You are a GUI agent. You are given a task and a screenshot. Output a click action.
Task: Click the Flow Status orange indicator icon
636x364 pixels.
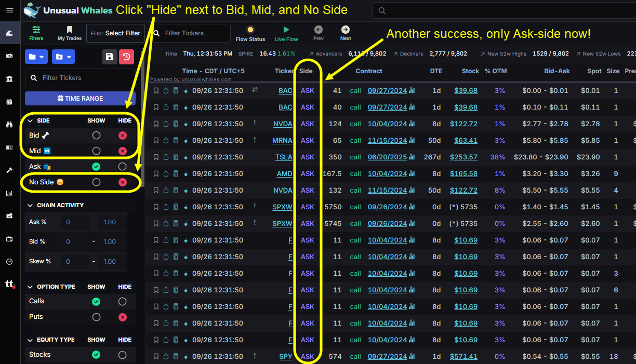pos(250,30)
